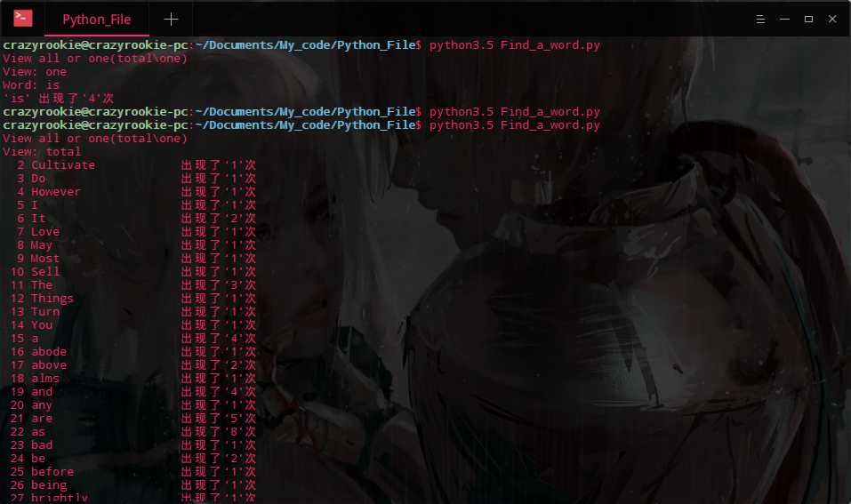This screenshot has width=851, height=504.
Task: Close the terminal window
Action: (832, 19)
